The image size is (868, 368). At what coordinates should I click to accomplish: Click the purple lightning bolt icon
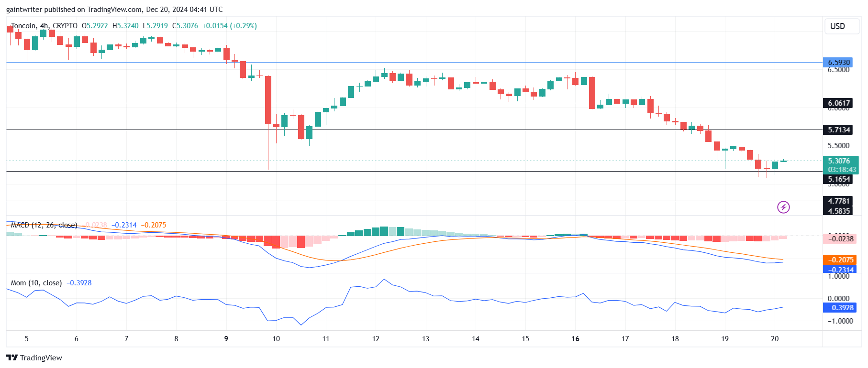(x=783, y=207)
